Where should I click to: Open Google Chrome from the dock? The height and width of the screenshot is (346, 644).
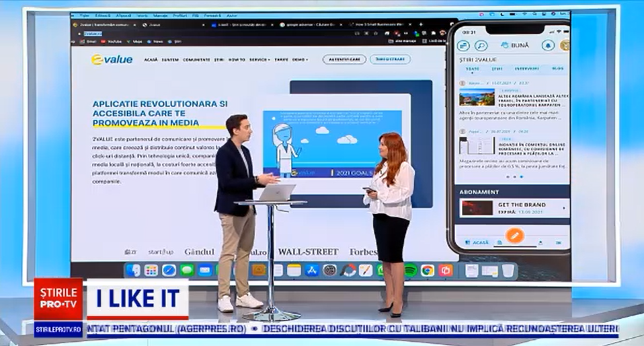[x=428, y=270]
